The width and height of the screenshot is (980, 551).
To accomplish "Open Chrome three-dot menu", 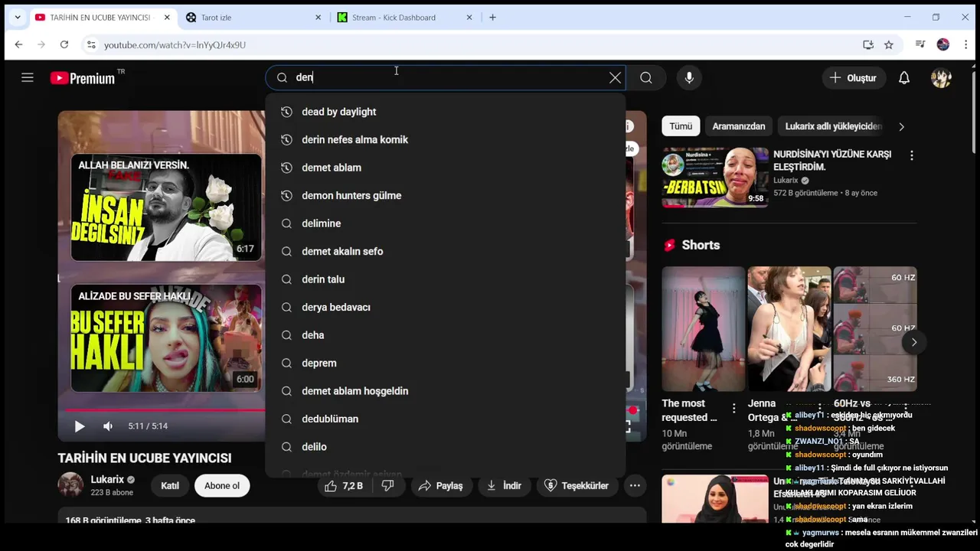I will click(966, 45).
